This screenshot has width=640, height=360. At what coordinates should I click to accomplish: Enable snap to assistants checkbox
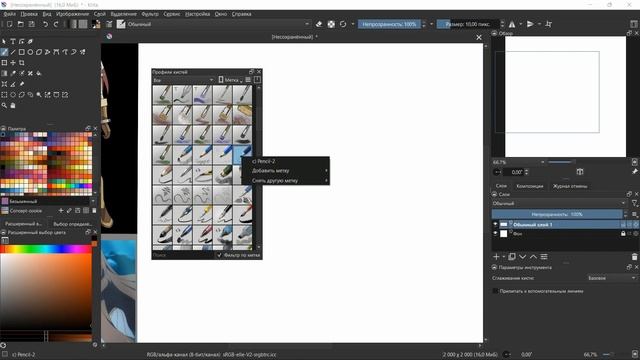(496, 291)
